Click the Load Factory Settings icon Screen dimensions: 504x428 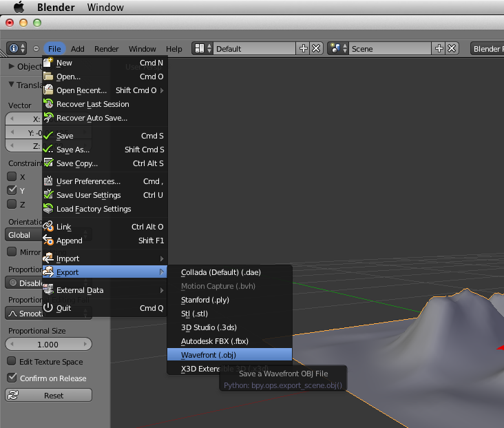[x=48, y=209]
